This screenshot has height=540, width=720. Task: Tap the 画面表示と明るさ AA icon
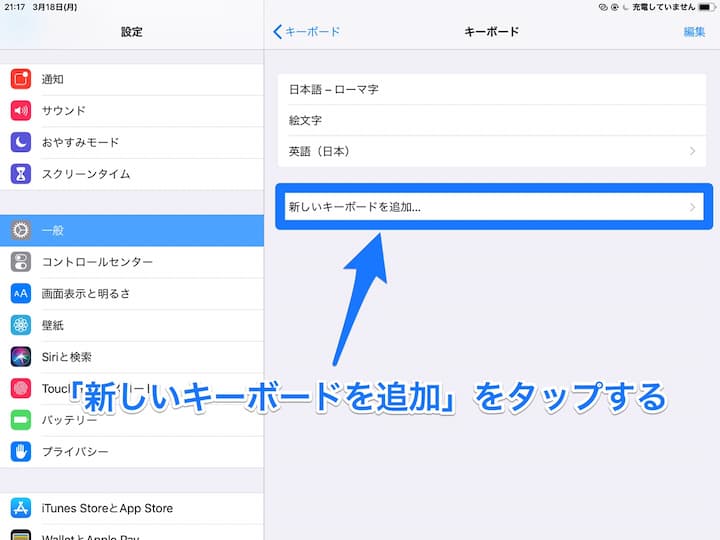pyautogui.click(x=21, y=293)
